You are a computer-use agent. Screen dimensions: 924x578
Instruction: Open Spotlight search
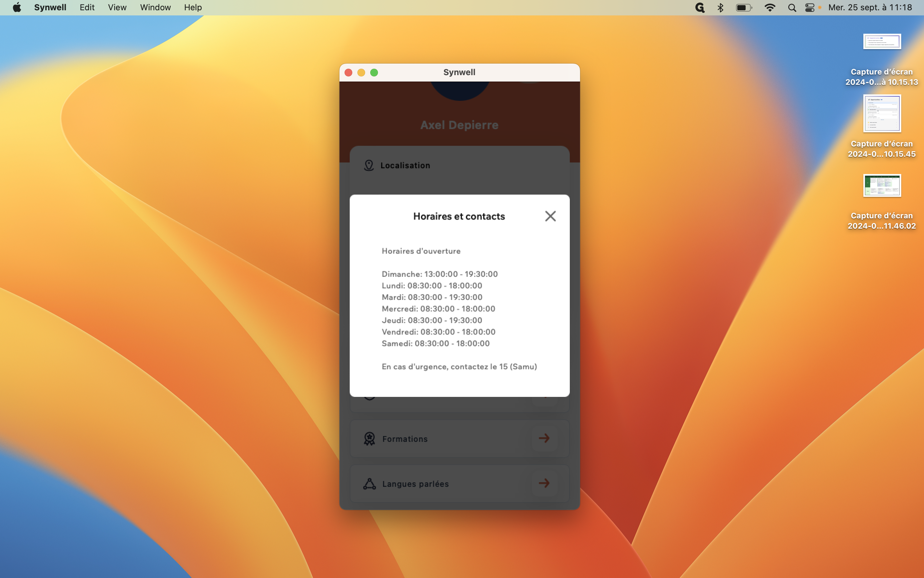[792, 7]
